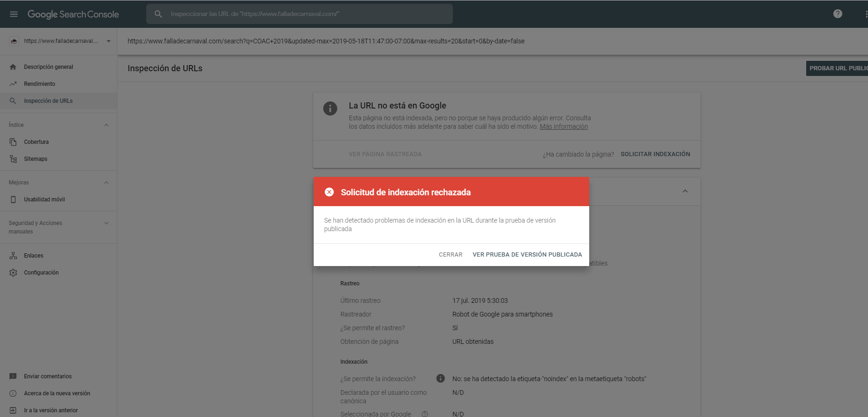Close the dialog with CERRAR
868x417 pixels.
click(451, 255)
